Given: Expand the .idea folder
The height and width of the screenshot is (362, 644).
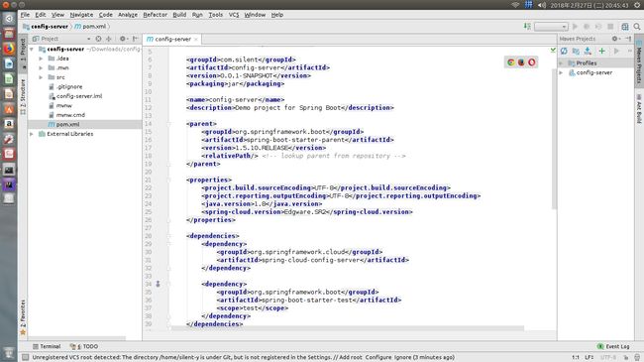Looking at the screenshot, I should tap(41, 59).
